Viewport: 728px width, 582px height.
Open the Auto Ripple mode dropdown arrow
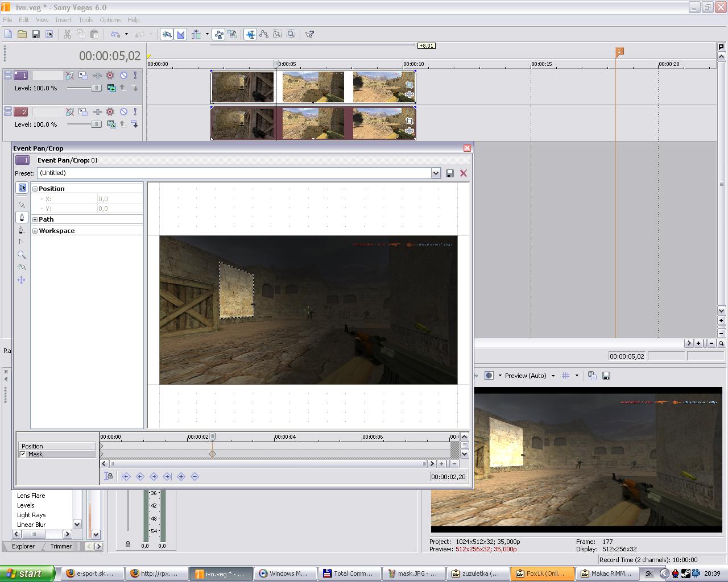207,34
